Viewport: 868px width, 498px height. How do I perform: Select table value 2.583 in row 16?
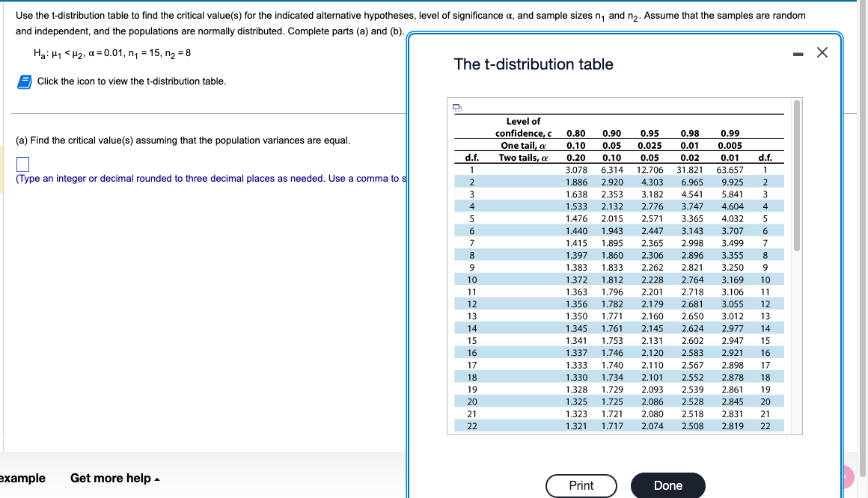coord(692,353)
